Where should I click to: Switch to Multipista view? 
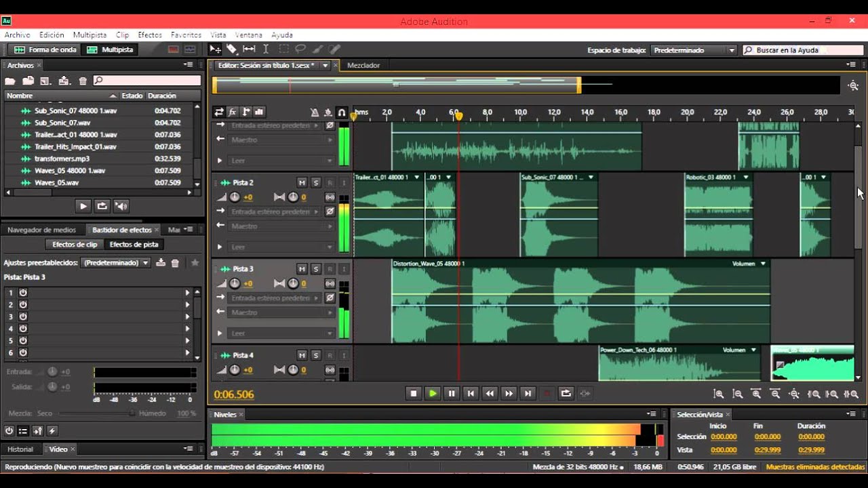[x=111, y=49]
